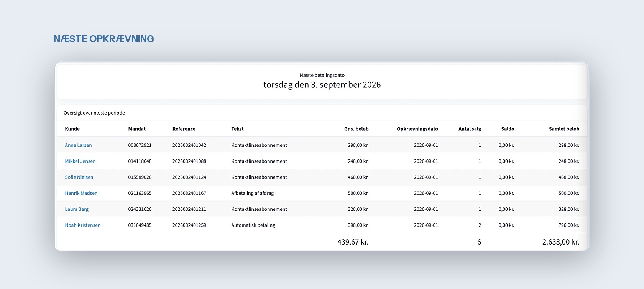Image resolution: width=644 pixels, height=289 pixels.
Task: Select mandate number 031649485
Action: [x=140, y=225]
